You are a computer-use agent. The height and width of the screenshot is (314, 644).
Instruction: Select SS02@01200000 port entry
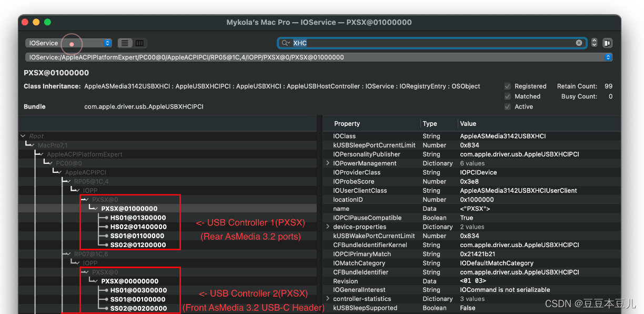point(138,245)
